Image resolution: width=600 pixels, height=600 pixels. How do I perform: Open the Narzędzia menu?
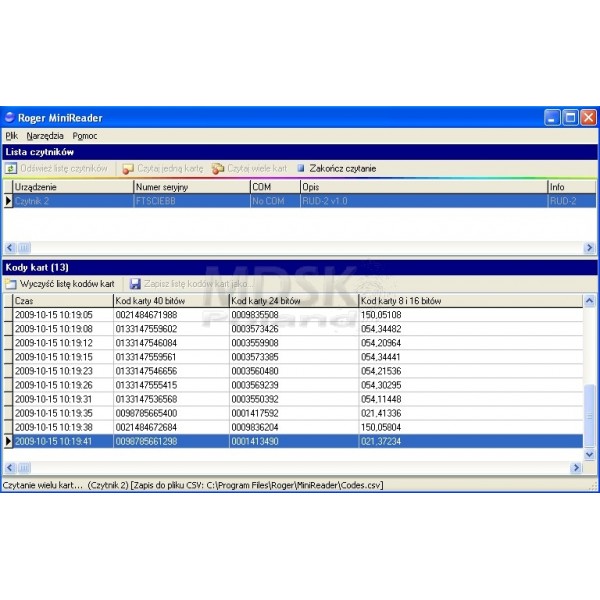click(x=45, y=135)
